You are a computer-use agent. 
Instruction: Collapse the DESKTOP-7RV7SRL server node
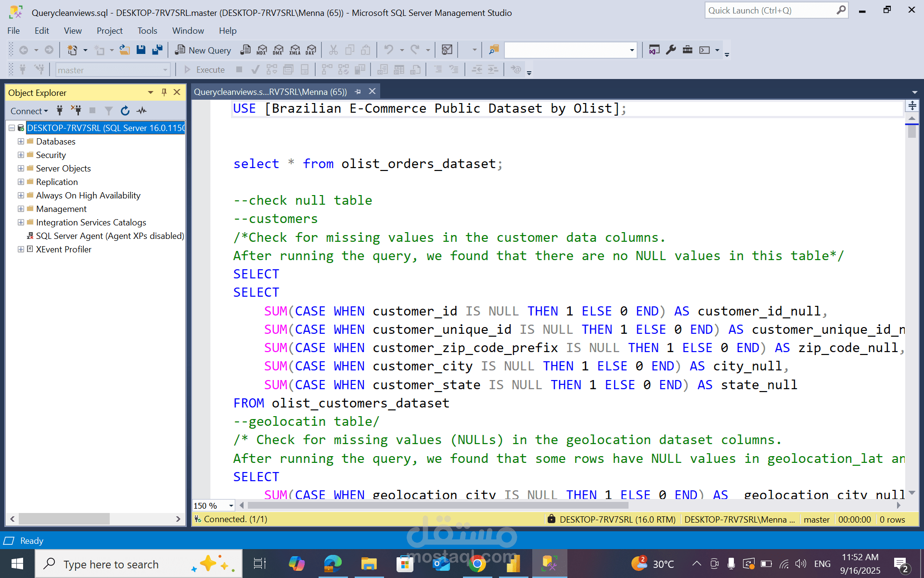point(12,128)
